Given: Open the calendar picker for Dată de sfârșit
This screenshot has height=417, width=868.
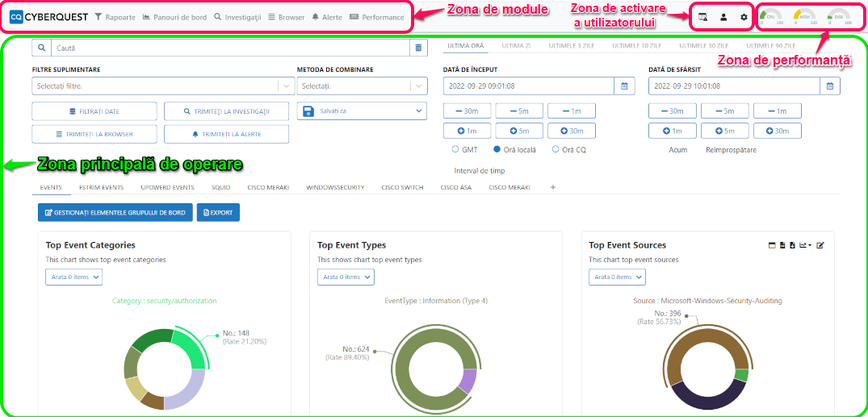Looking at the screenshot, I should pyautogui.click(x=830, y=85).
